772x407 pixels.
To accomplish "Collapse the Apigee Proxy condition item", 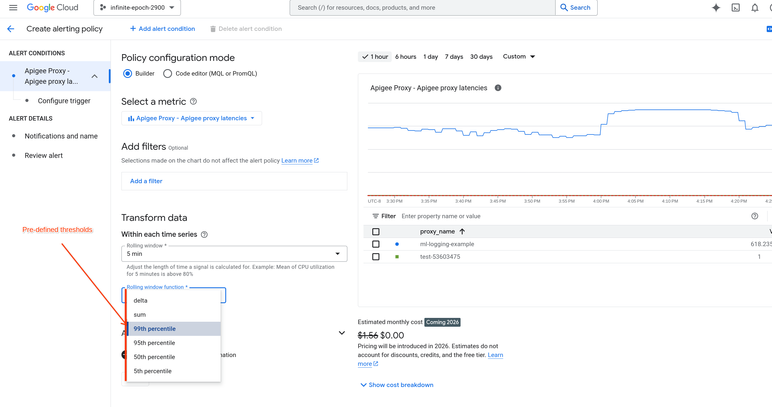I will click(95, 76).
